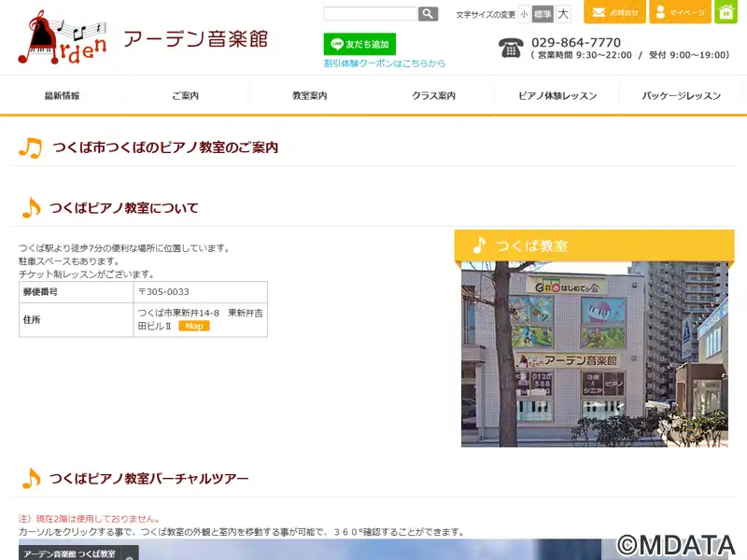The image size is (747, 560).
Task: Open the ピアノ体験レッスン menu item
Action: tap(558, 96)
